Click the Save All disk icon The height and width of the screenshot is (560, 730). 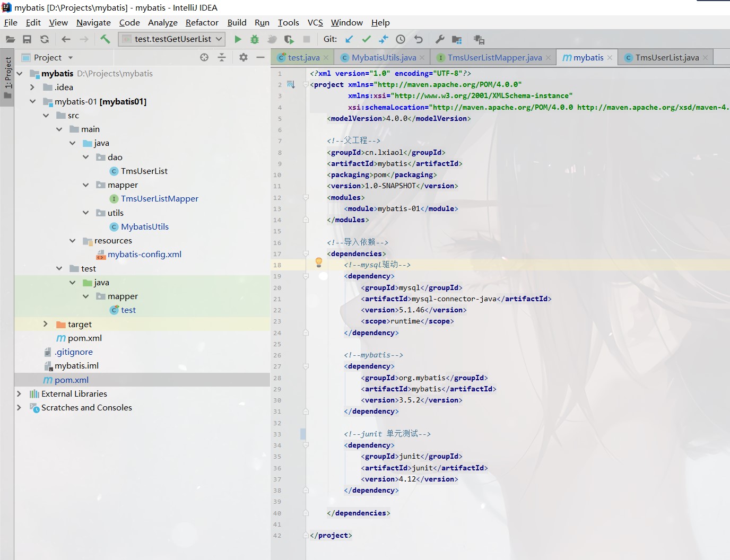tap(27, 39)
